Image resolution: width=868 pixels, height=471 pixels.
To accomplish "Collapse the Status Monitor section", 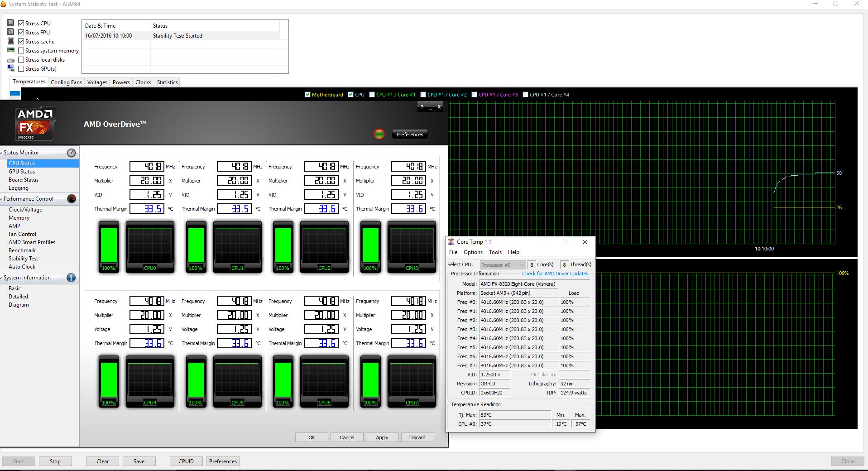I will (x=1, y=153).
